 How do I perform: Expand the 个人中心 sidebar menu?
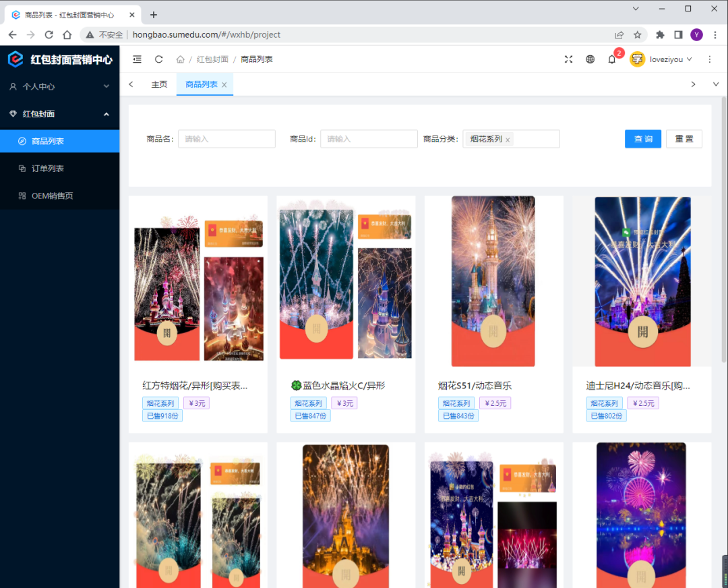point(59,86)
